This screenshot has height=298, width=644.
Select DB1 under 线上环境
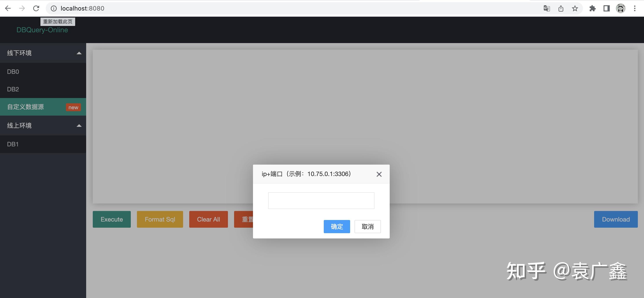click(x=13, y=144)
